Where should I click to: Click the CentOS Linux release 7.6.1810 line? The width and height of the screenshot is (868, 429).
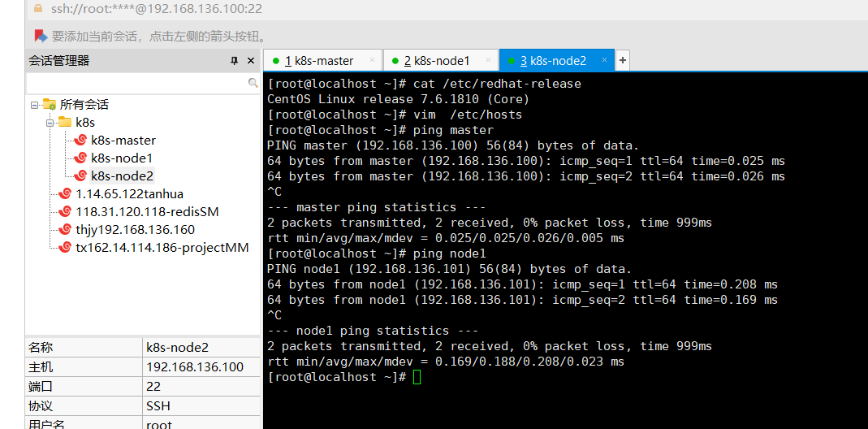coord(398,99)
